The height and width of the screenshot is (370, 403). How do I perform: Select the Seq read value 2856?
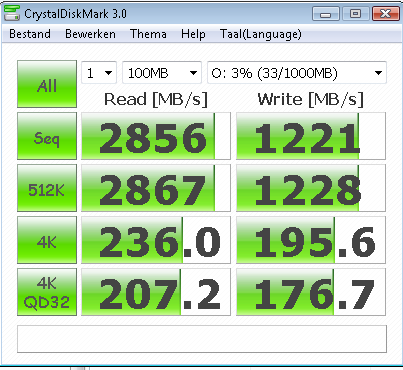click(156, 136)
